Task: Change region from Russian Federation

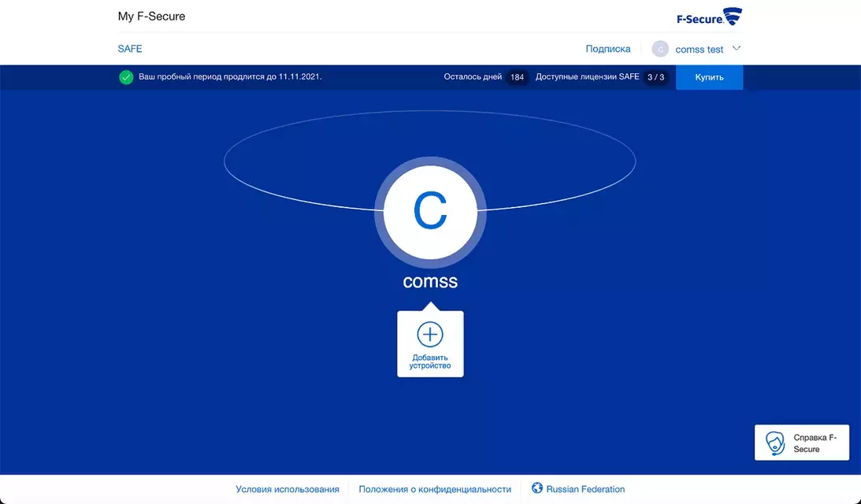Action: coord(585,489)
